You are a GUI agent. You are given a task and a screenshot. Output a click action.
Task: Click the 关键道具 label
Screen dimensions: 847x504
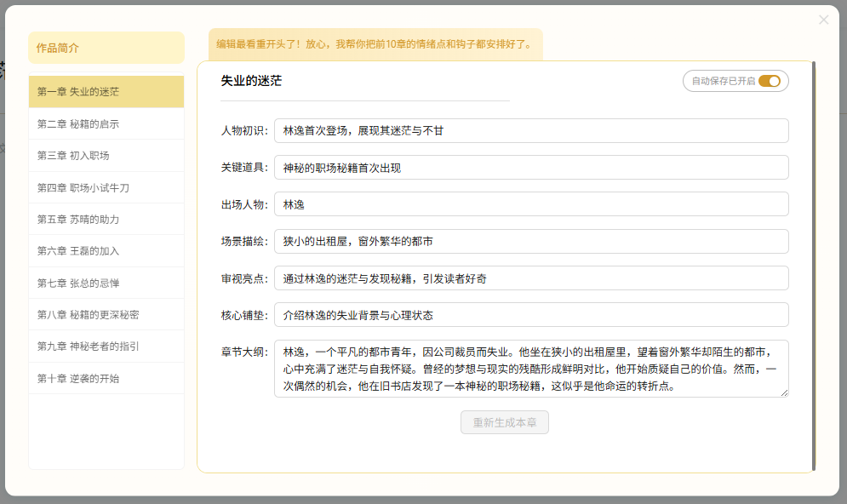click(244, 168)
